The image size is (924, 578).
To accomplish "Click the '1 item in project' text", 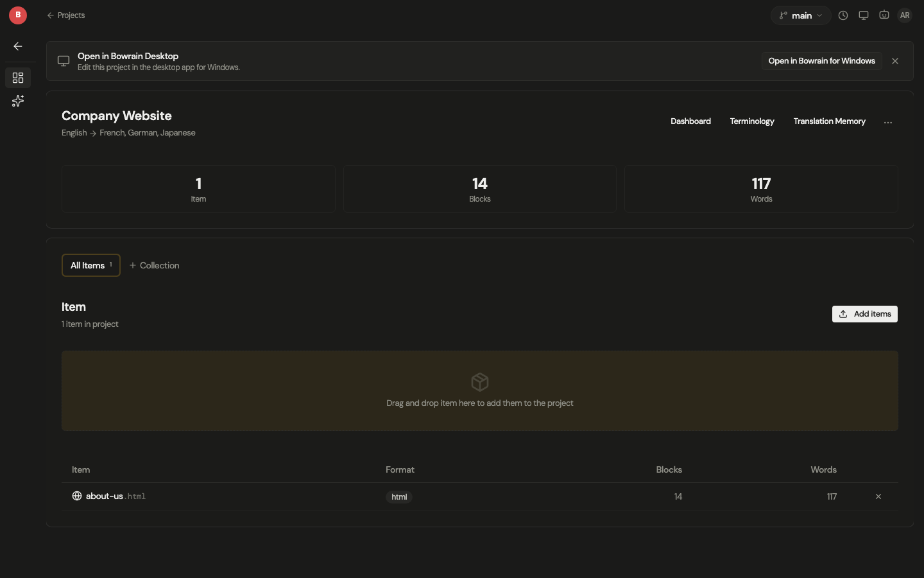I will (90, 324).
